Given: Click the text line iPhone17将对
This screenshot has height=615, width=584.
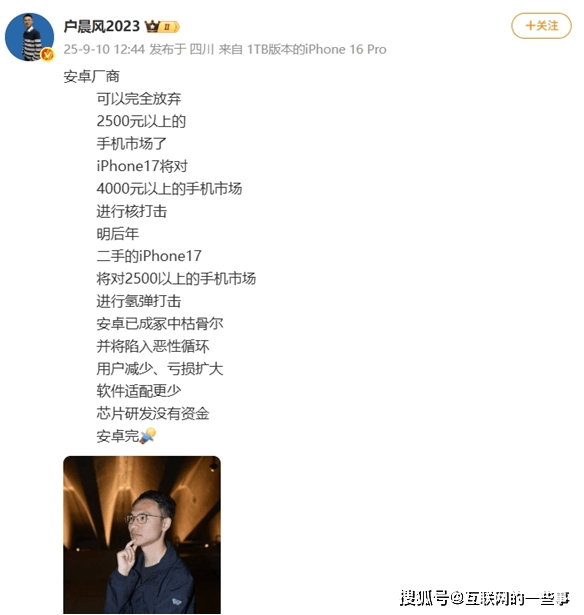Looking at the screenshot, I should coord(142,166).
